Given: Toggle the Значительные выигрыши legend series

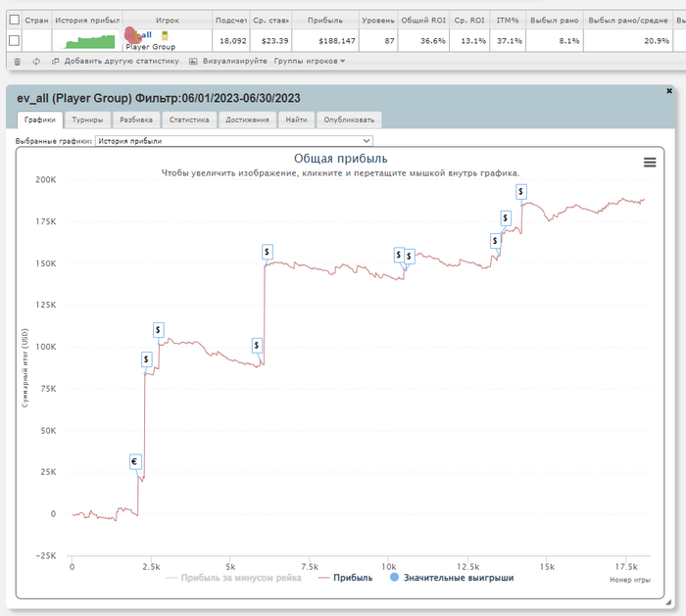Looking at the screenshot, I should point(452,578).
